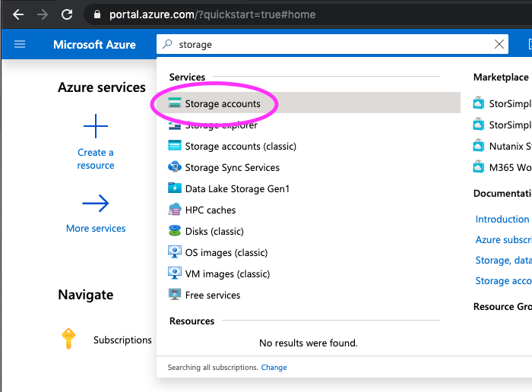Open 'Azure subscri...' documentation link

tap(503, 240)
